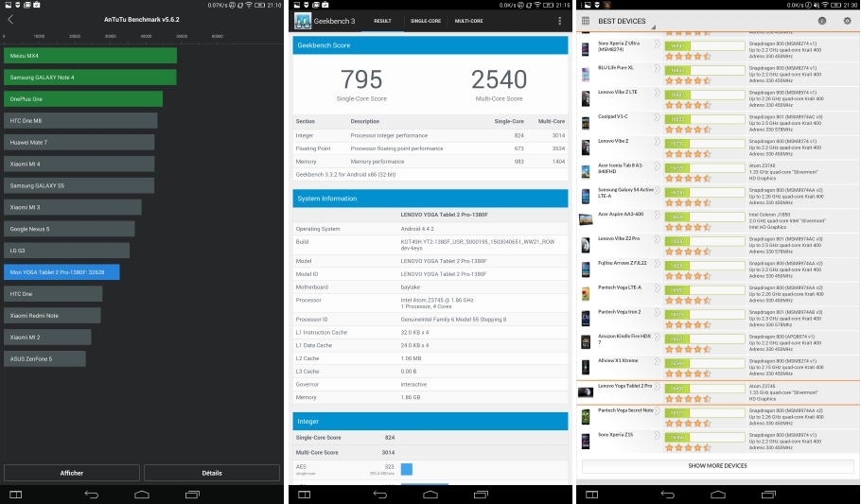Select the Integer section header in Geekbench

pos(430,421)
